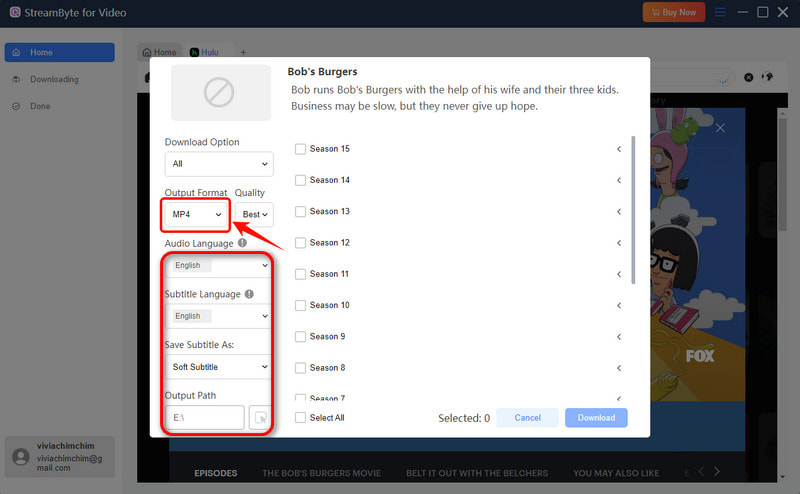Check the Season 10 checkbox
The image size is (800, 494).
301,305
